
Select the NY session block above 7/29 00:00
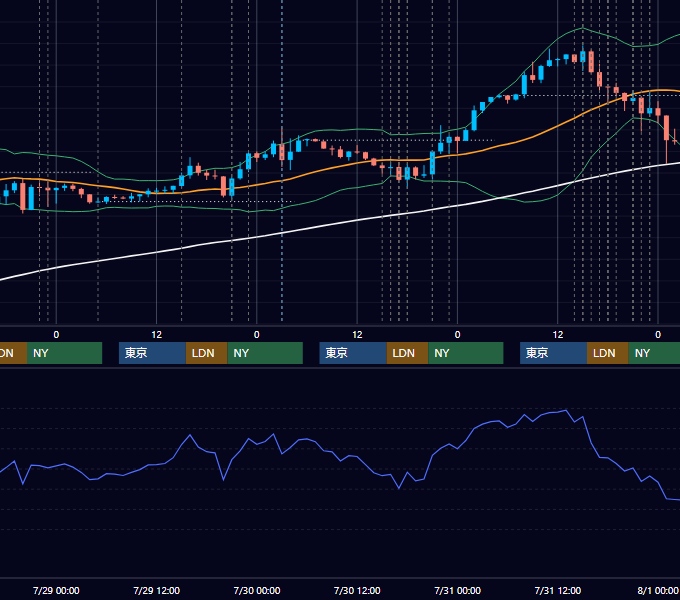point(64,353)
